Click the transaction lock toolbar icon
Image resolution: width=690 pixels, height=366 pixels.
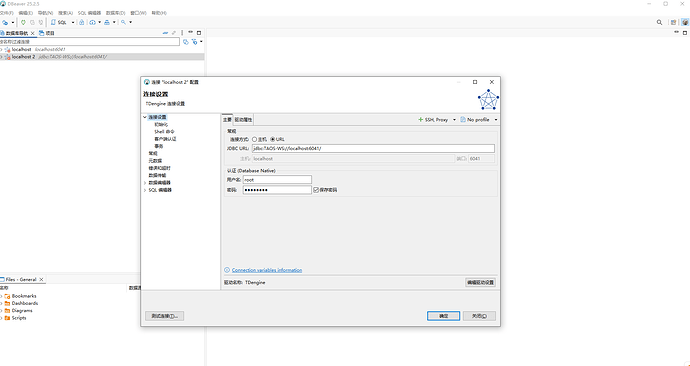82,22
